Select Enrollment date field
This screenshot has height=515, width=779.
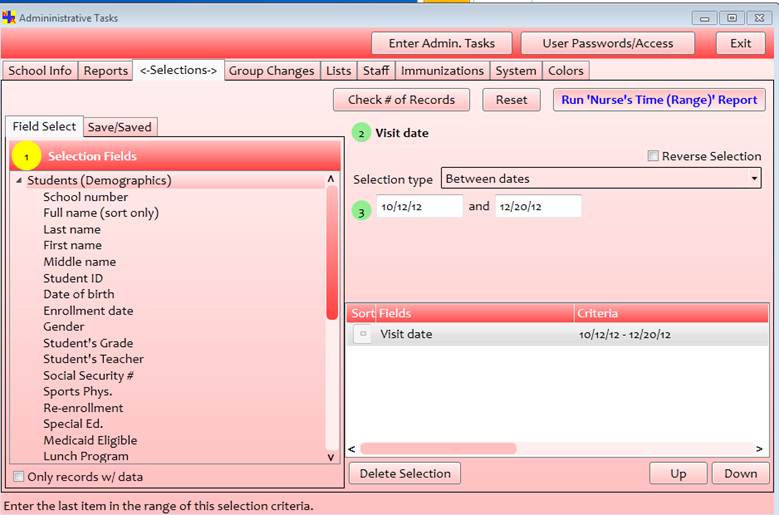[88, 310]
